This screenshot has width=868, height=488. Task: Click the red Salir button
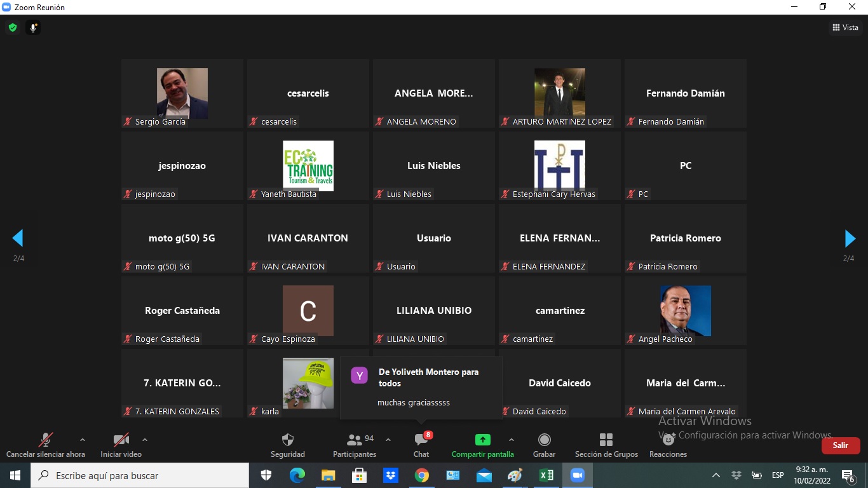click(x=841, y=445)
